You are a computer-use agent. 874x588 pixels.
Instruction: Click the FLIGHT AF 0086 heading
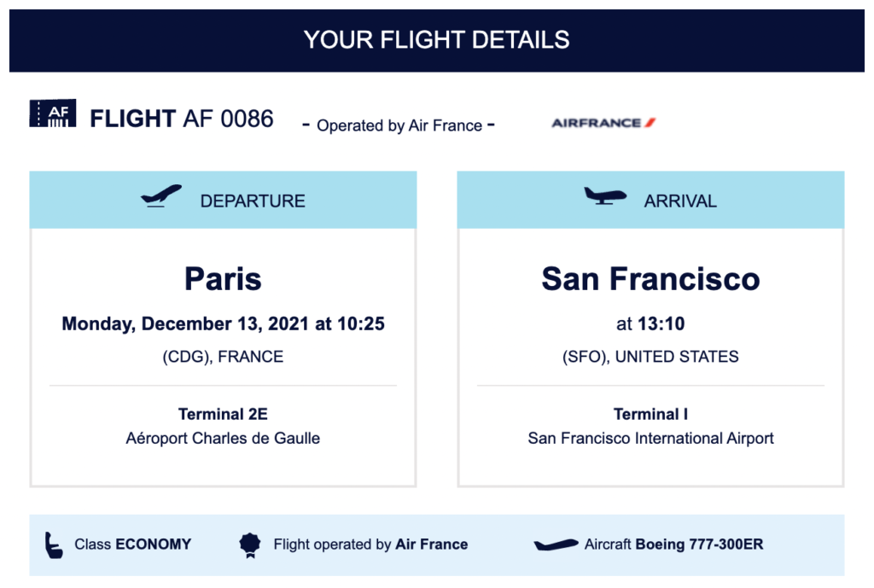click(182, 119)
